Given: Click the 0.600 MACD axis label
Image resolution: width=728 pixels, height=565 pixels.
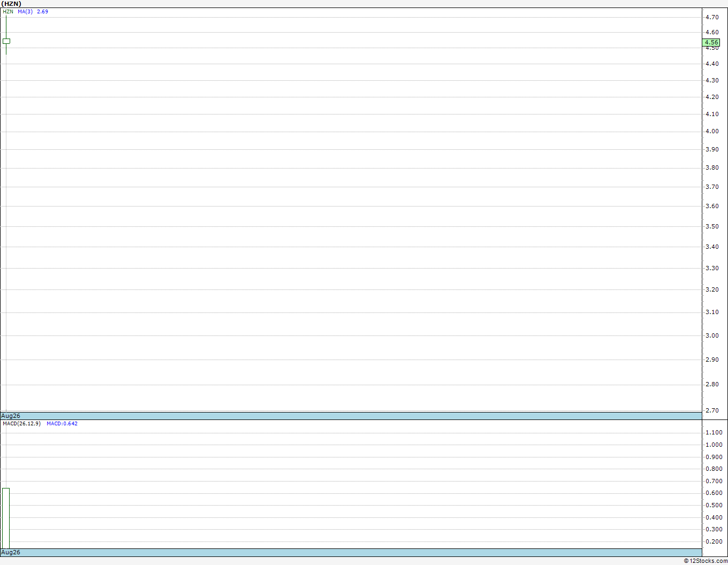Looking at the screenshot, I should (x=714, y=493).
